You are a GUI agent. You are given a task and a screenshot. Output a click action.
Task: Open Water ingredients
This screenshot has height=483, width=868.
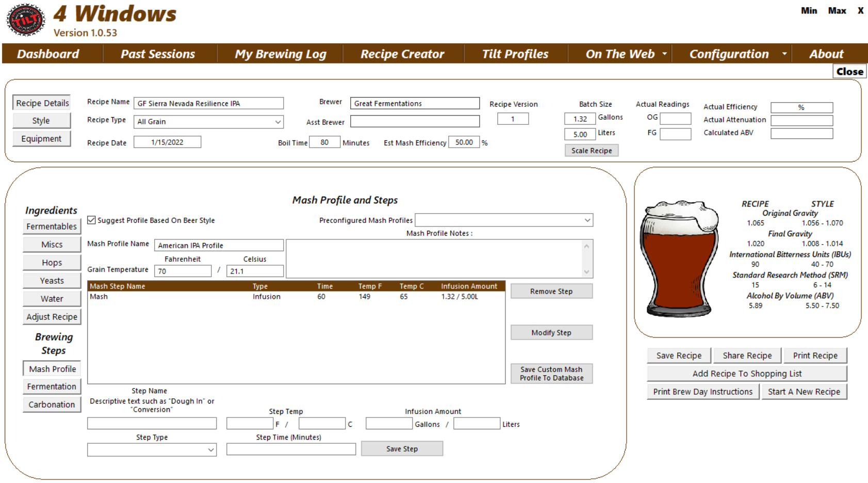pyautogui.click(x=52, y=299)
